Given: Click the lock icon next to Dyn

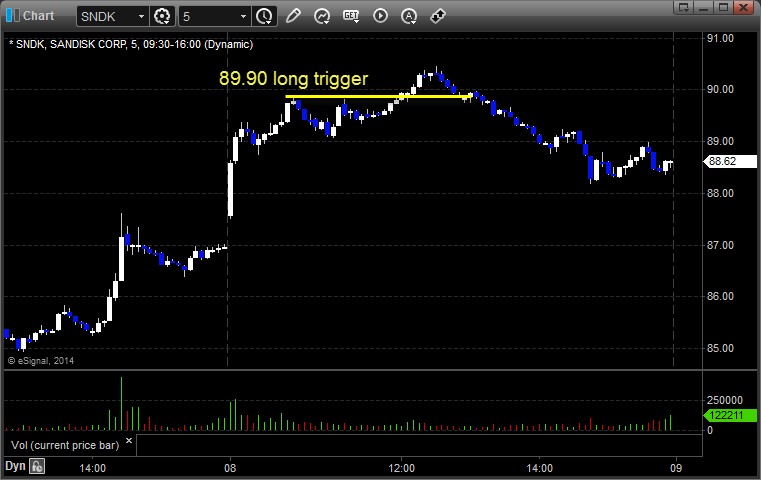Looking at the screenshot, I should click(x=37, y=466).
